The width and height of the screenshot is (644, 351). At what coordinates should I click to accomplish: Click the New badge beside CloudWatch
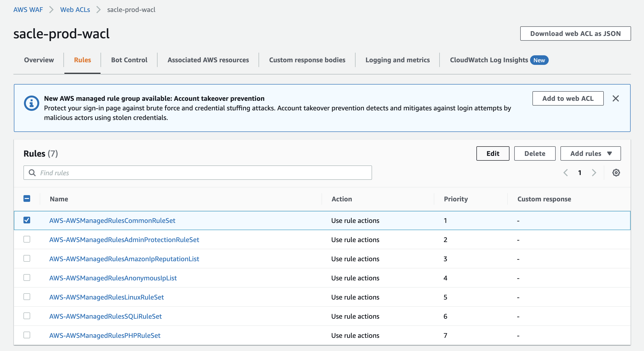[x=539, y=60]
